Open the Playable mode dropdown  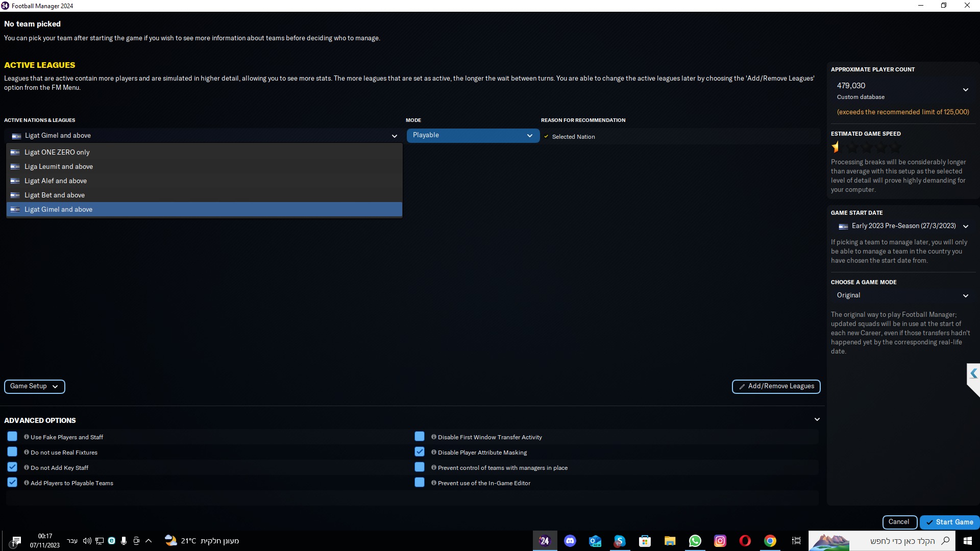[473, 135]
